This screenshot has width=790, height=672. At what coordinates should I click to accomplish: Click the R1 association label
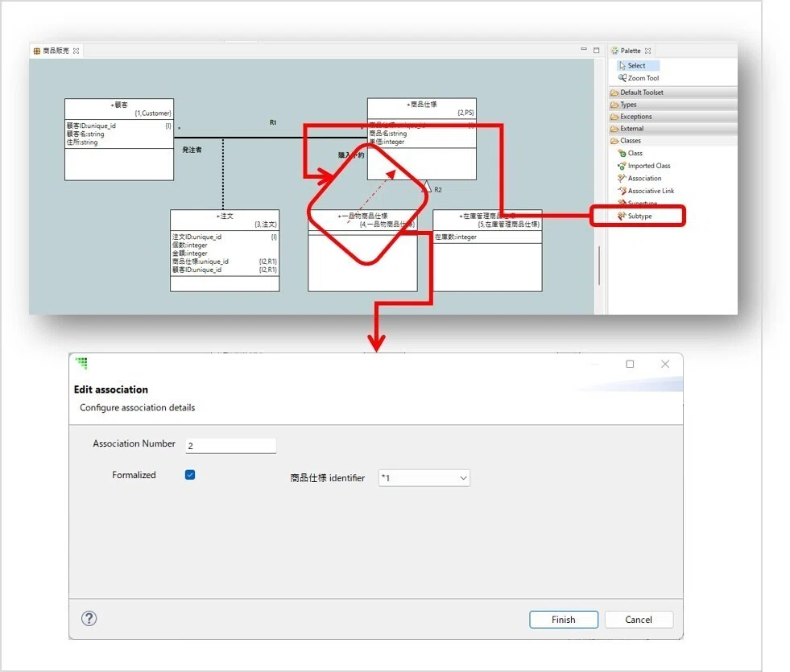[x=273, y=122]
